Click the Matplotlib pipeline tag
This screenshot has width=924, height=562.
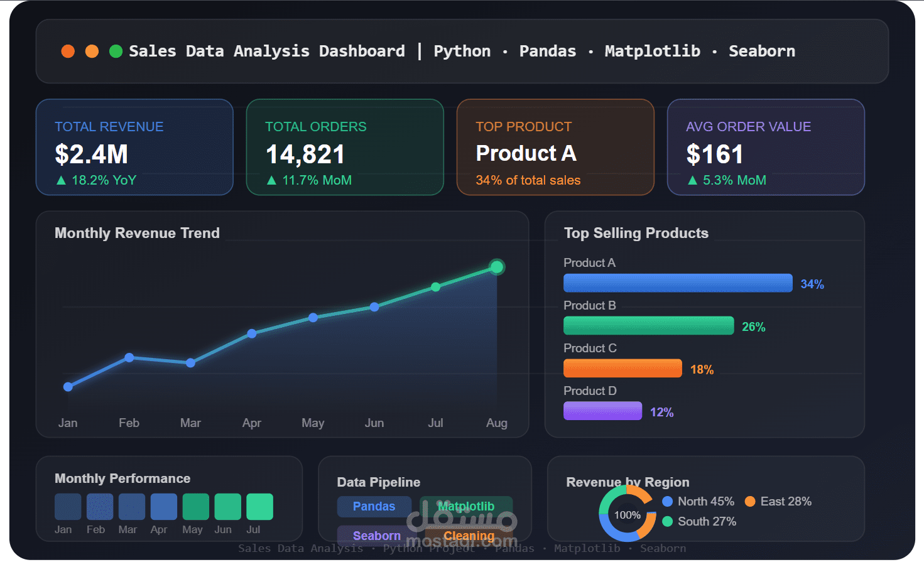466,507
